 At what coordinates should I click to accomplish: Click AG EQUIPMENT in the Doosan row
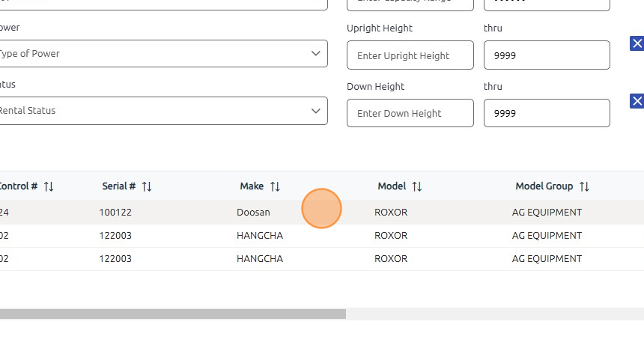547,213
